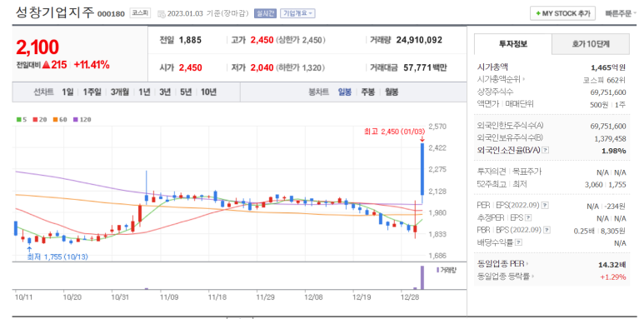Click the green 5-day moving average swatch
Image resolution: width=644 pixels, height=319 pixels.
click(18, 119)
